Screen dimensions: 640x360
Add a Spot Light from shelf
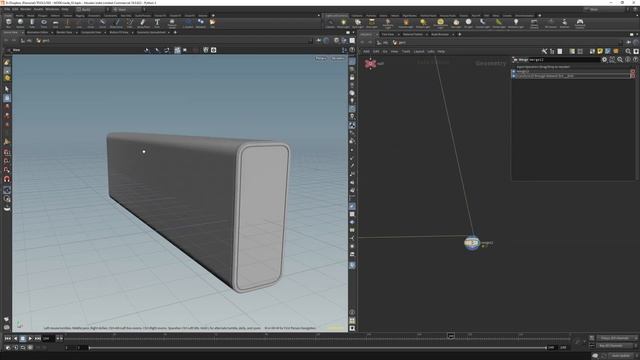pyautogui.click(x=358, y=23)
